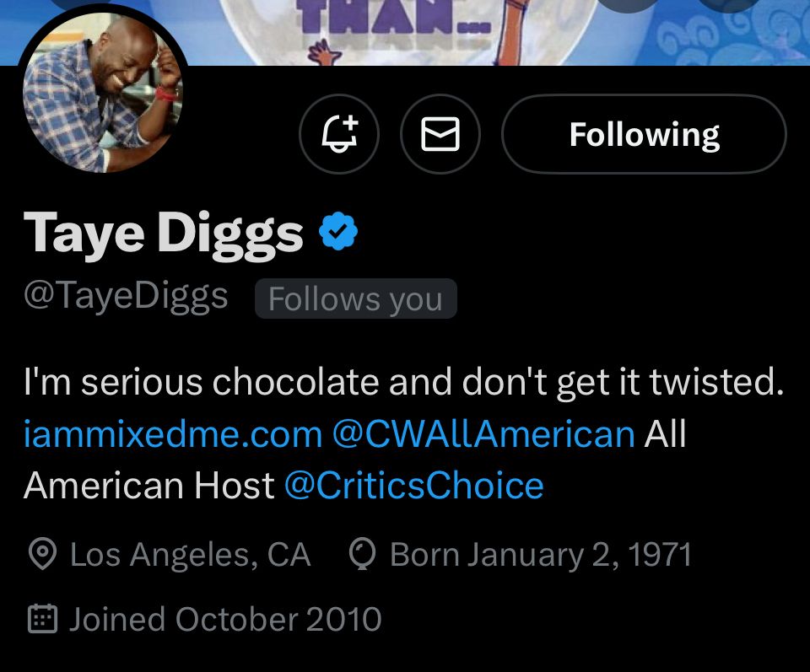
Task: Select the @TayeDiggs handle text
Action: click(125, 294)
